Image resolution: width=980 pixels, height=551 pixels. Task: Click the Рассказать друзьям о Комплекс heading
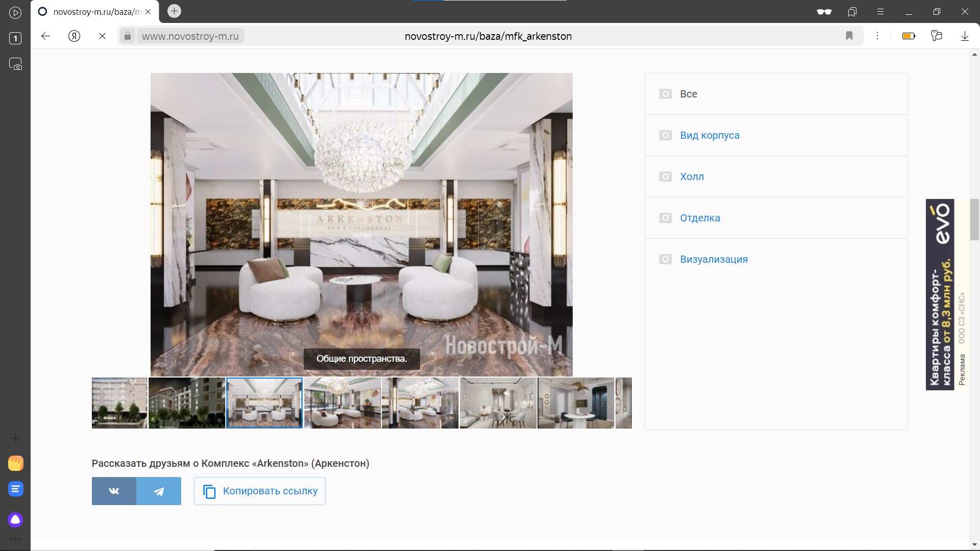tap(230, 463)
